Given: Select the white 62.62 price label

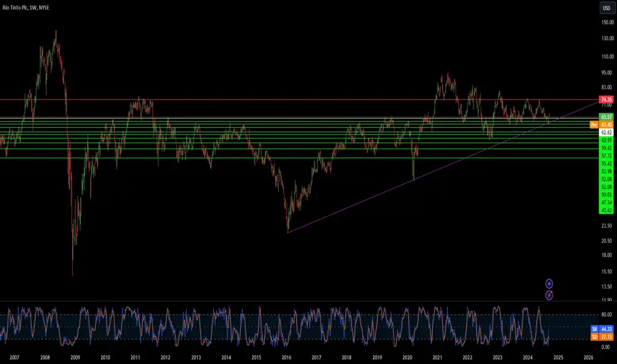Looking at the screenshot, I should coord(606,132).
